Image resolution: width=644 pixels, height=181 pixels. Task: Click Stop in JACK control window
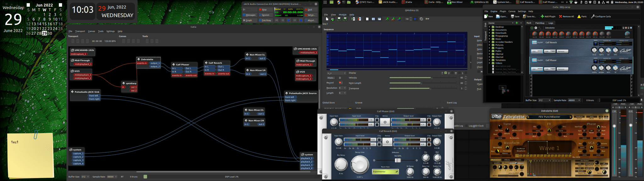tap(265, 9)
